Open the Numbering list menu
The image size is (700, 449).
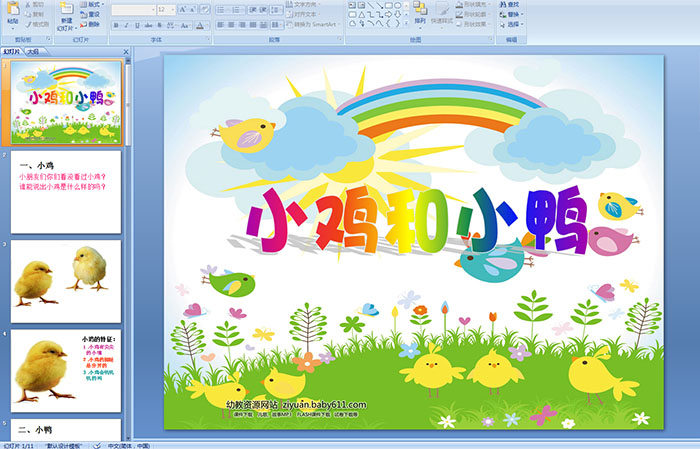coord(238,10)
